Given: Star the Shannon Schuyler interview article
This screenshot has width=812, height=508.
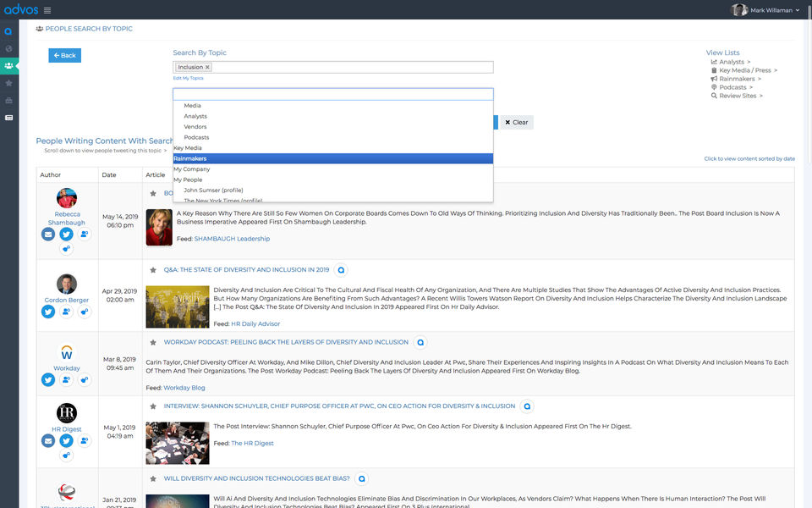Looking at the screenshot, I should point(153,406).
